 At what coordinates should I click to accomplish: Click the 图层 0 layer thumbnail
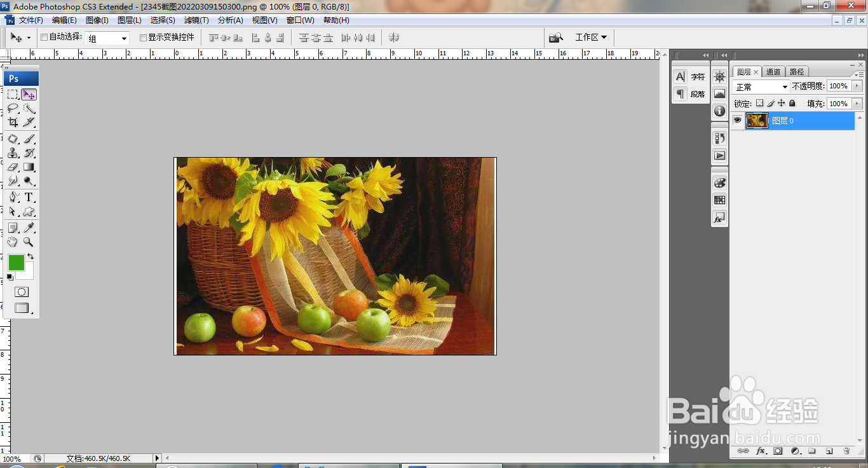pos(757,120)
